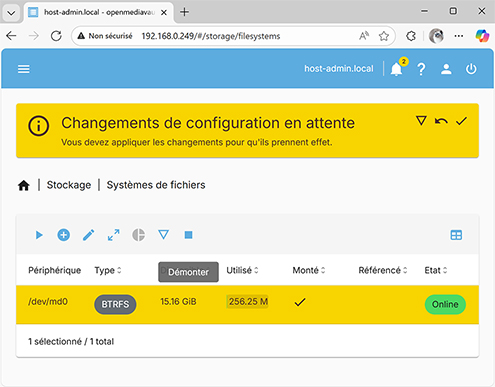This screenshot has height=387, width=495.
Task: Show pending changes details triangle in banner
Action: [421, 120]
